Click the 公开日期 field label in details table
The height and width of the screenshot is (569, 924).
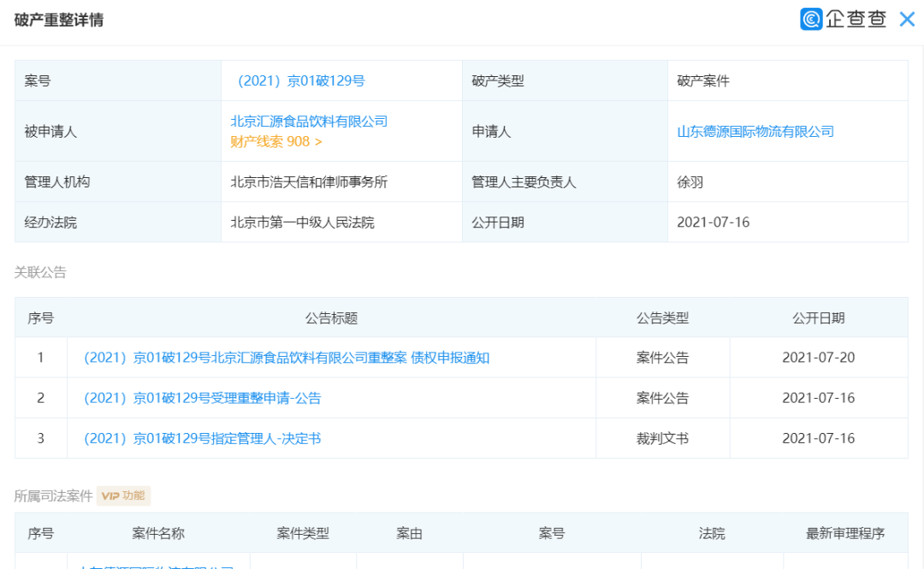point(498,222)
